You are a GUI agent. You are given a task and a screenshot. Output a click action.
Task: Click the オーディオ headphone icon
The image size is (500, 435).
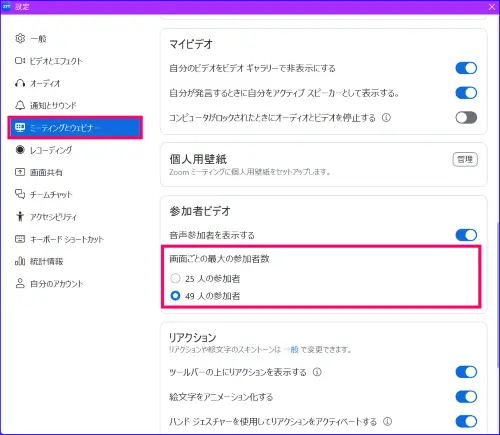tap(20, 83)
